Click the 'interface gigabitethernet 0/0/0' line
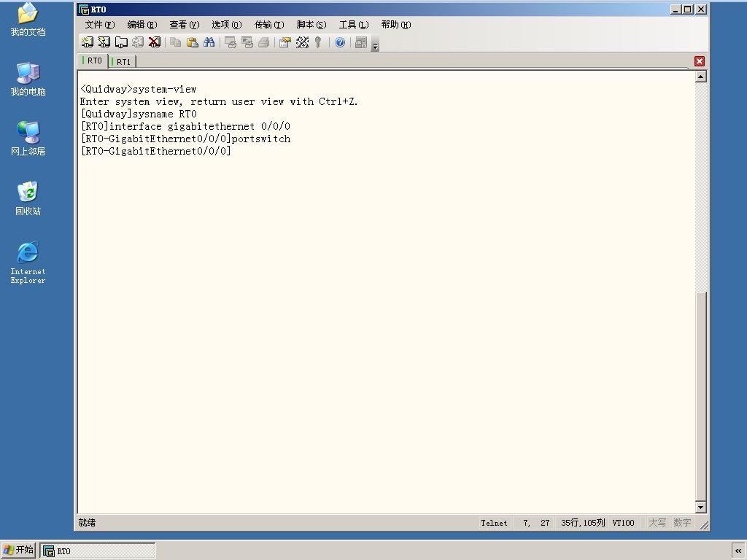 pyautogui.click(x=185, y=126)
